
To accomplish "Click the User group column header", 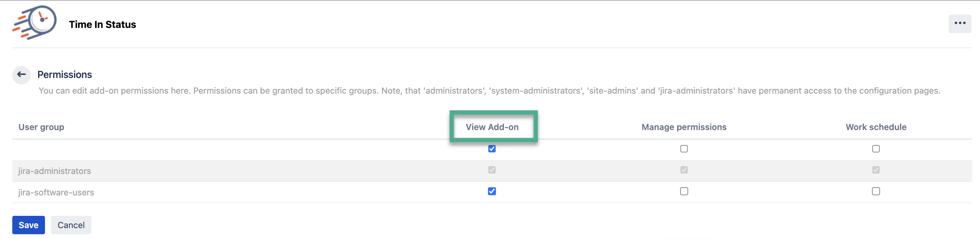I will point(41,127).
